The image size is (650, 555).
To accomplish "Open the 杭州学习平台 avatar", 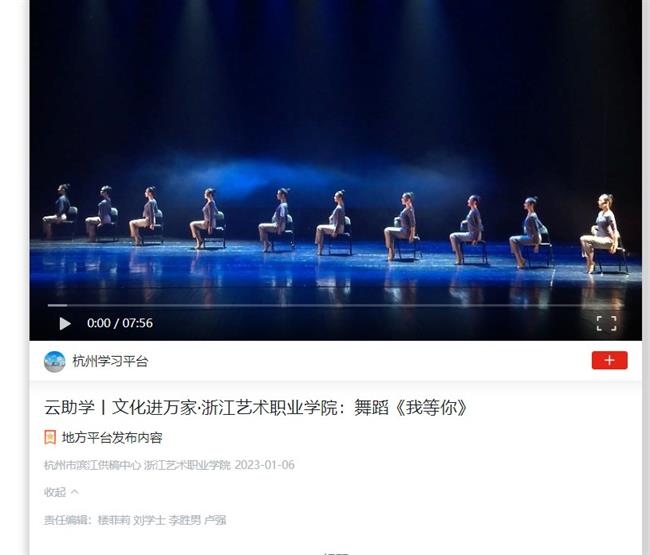I will 55,361.
